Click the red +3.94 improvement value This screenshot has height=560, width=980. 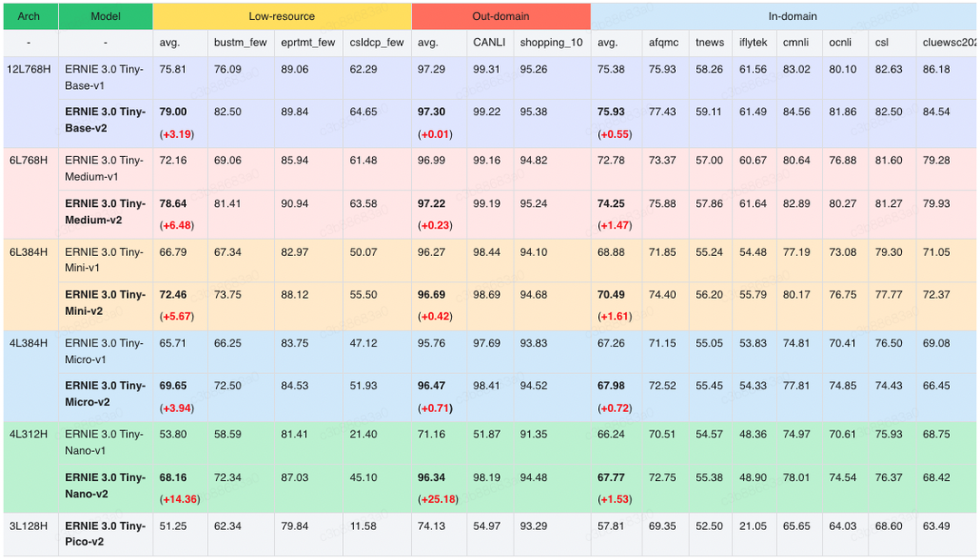click(177, 408)
